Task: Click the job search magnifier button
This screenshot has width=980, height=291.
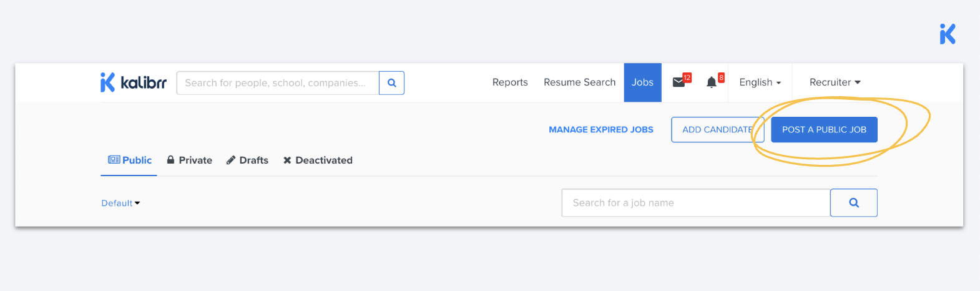Action: tap(853, 203)
